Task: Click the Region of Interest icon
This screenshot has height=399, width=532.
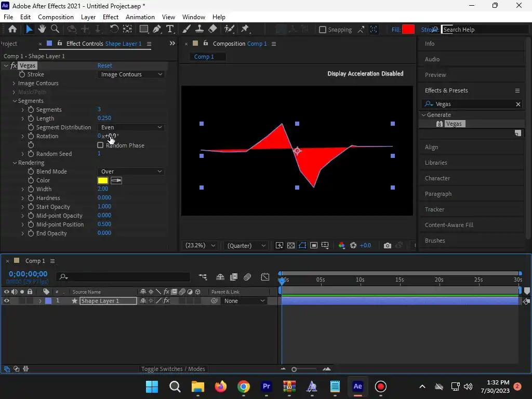Action: click(x=314, y=245)
